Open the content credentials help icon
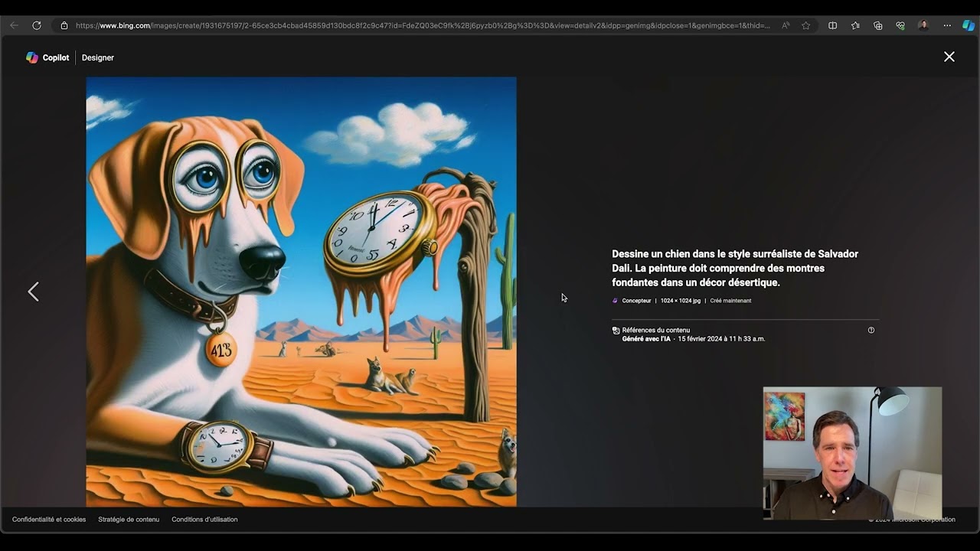 871,331
